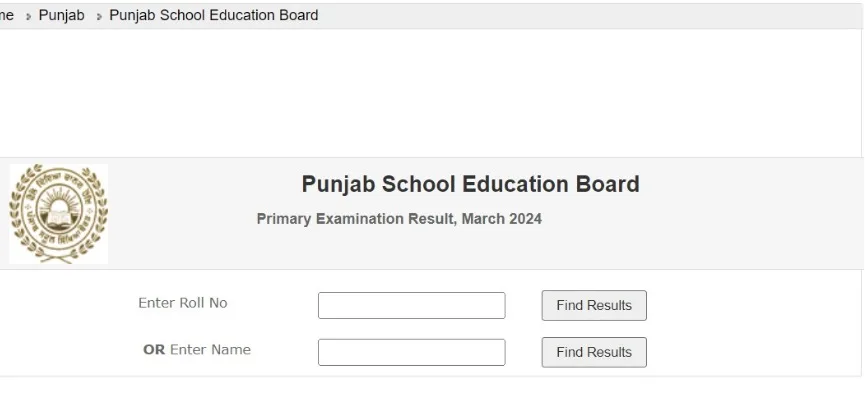The height and width of the screenshot is (417, 865).
Task: Click the Enter Roll No label
Action: [x=183, y=303]
